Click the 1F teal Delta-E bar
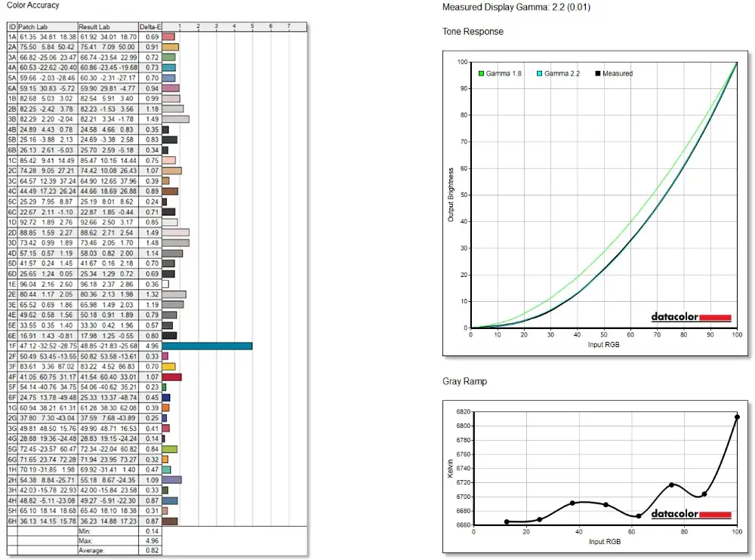This screenshot has width=755, height=560. [207, 346]
